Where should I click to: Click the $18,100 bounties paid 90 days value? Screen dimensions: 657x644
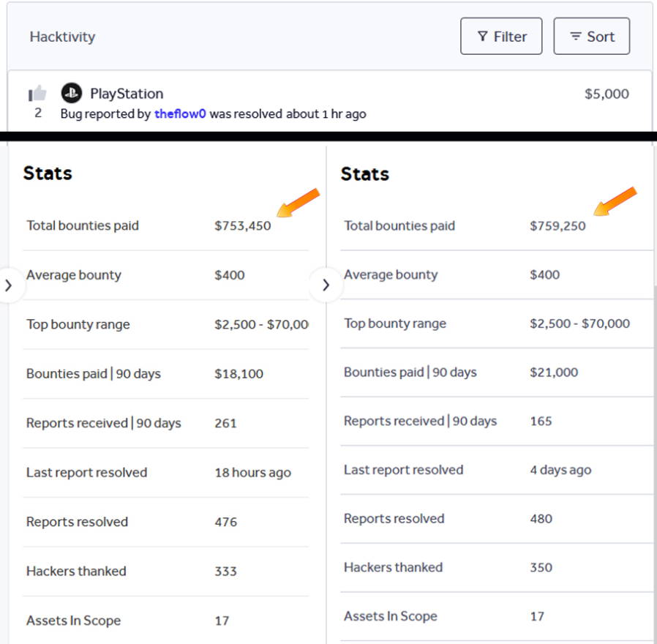pos(239,374)
